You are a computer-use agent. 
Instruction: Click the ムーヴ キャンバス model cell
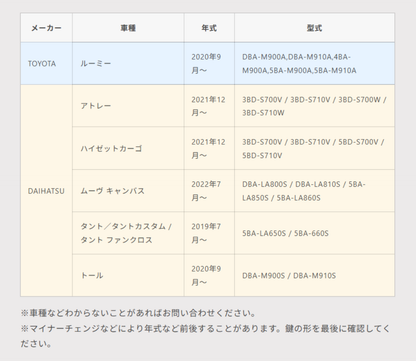point(128,191)
